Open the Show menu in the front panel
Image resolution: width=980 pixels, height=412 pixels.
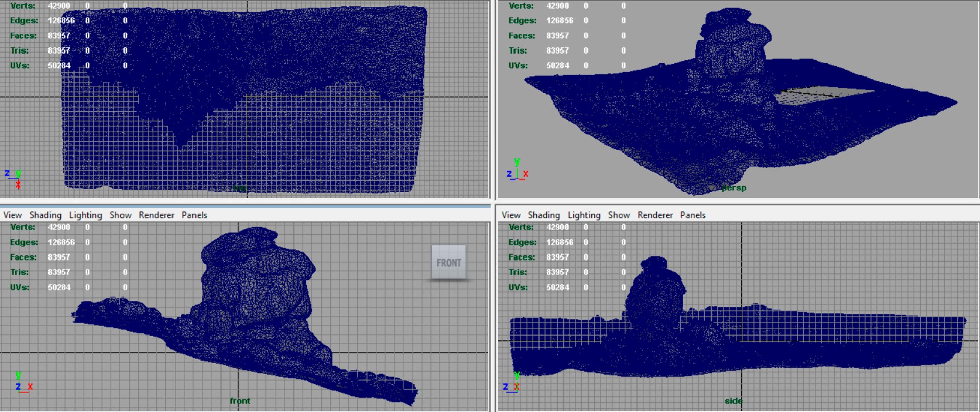click(120, 215)
